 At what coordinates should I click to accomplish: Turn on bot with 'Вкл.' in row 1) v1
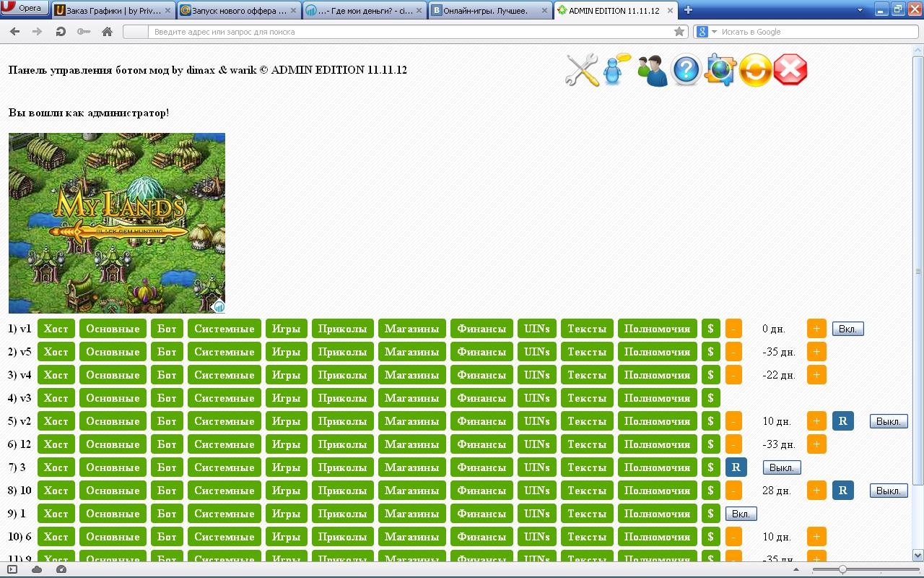click(x=848, y=329)
